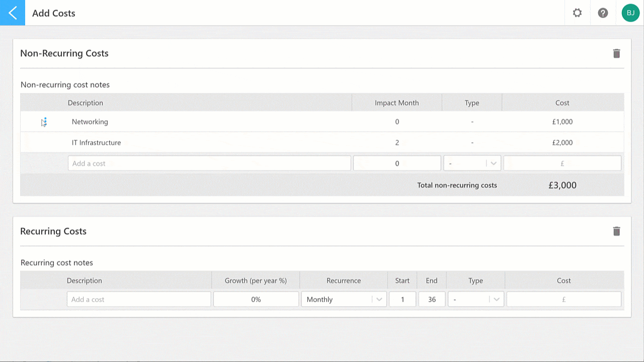Go back using the blue arrow
This screenshot has height=362, width=644.
13,13
